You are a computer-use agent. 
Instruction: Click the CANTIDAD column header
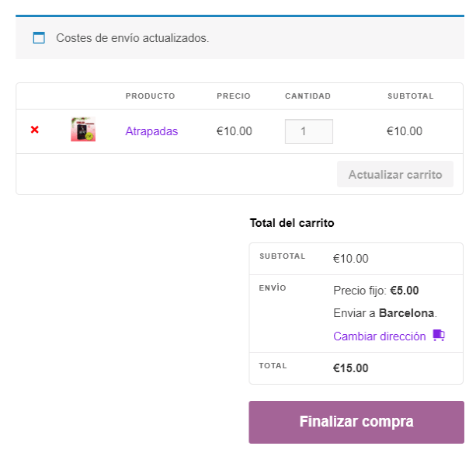tap(307, 96)
